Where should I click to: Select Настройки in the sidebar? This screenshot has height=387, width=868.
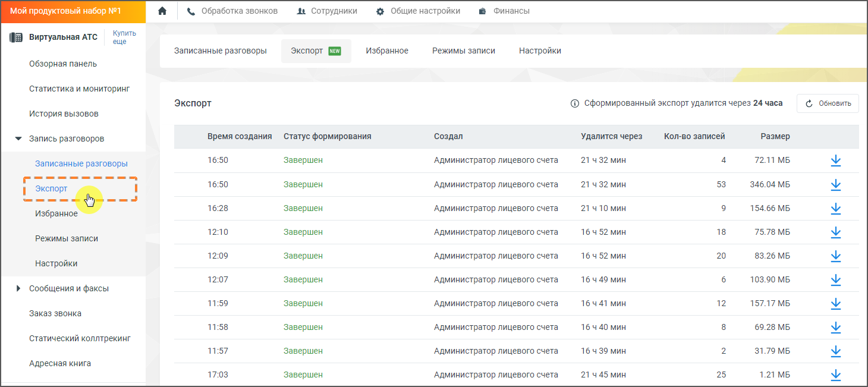click(56, 263)
